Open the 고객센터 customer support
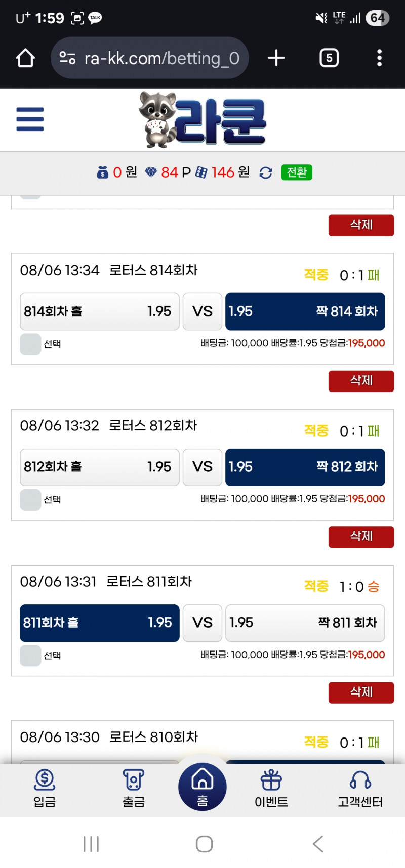Screen dimensions: 405x868 point(360,788)
